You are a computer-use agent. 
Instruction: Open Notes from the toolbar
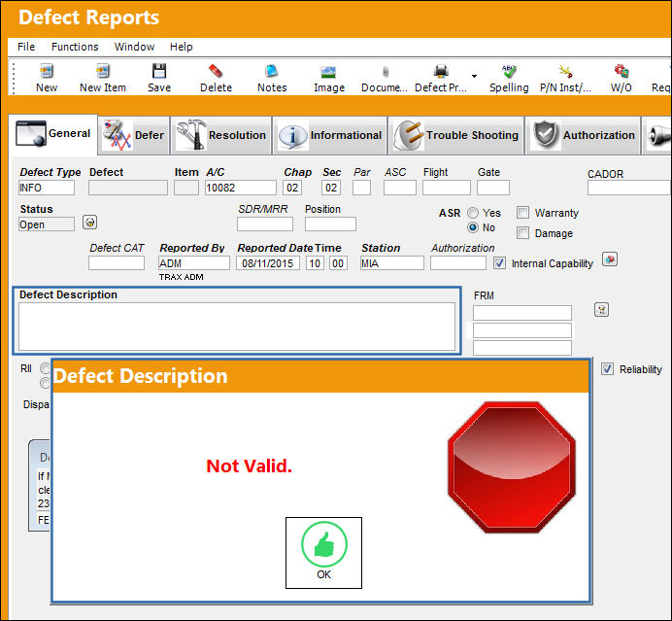click(272, 78)
